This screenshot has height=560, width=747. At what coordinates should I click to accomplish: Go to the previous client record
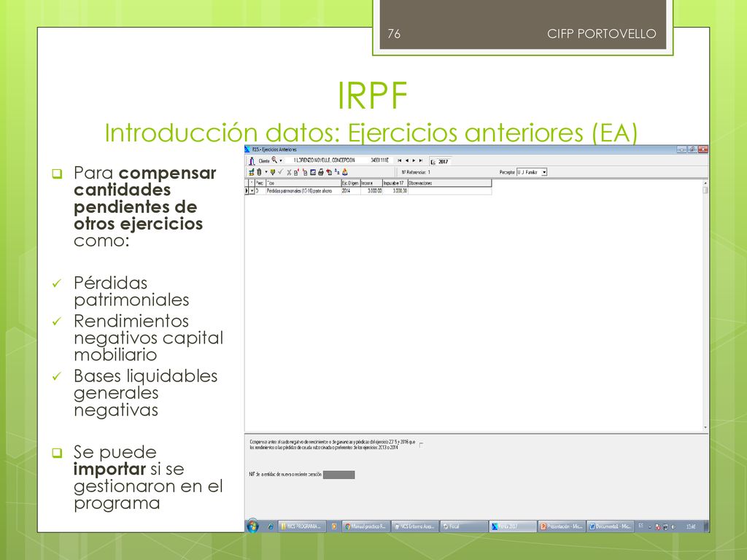(407, 160)
